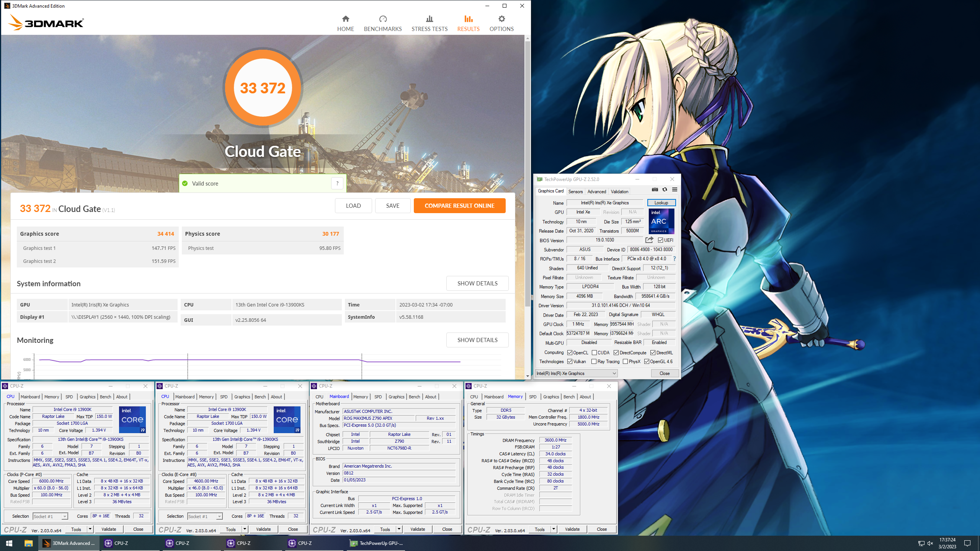
Task: Expand Tools dropdown arrow in first CPU-Z window
Action: click(90, 529)
